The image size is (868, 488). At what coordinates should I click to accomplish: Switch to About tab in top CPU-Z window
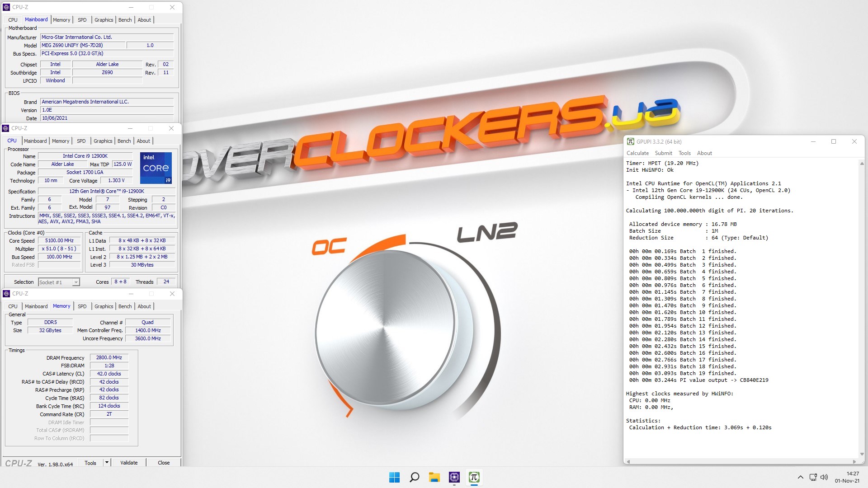144,20
